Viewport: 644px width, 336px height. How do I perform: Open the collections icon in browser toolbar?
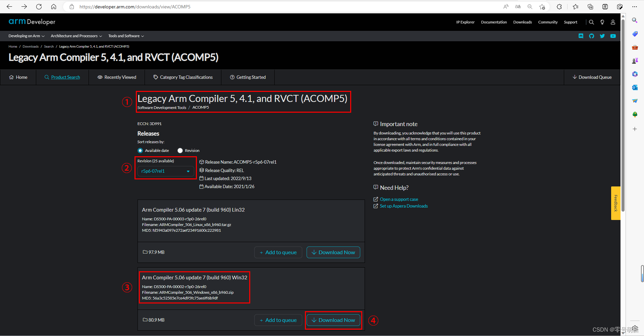click(x=590, y=7)
